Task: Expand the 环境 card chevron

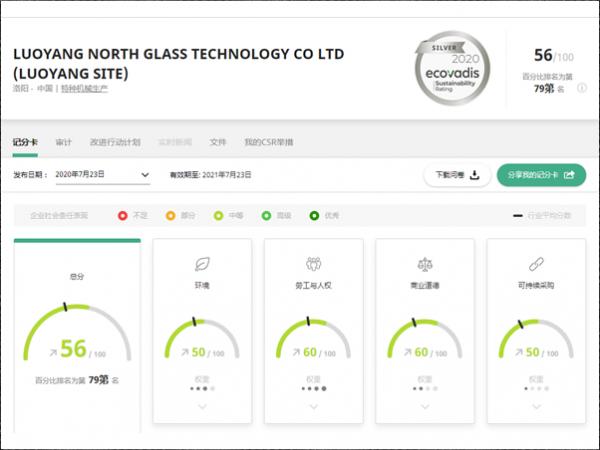Action: [202, 407]
